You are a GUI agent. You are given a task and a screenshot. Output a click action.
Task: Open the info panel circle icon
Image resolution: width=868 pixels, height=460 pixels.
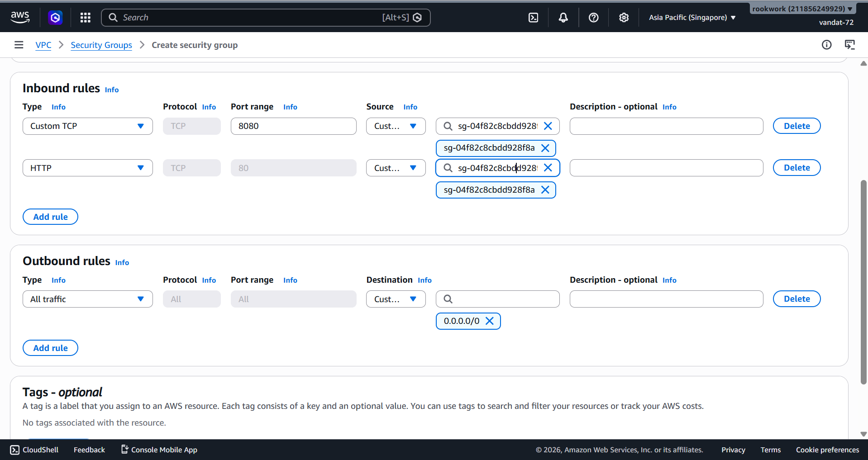[x=827, y=45]
